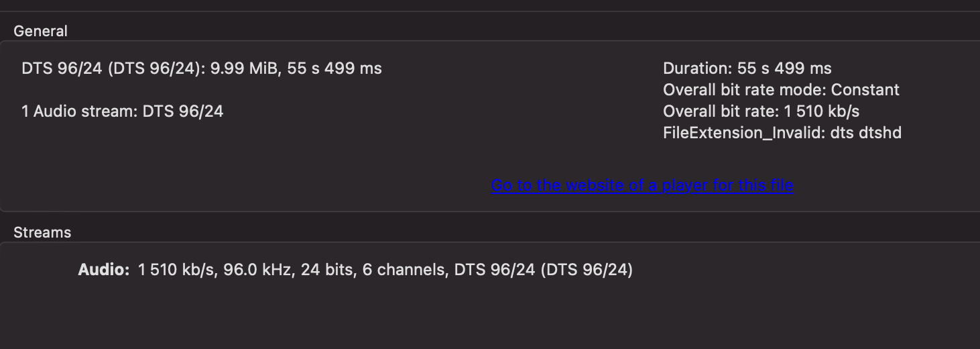Screen dimensions: 980x349
Task: Click the 96.0 kHz sampling rate value
Action: click(x=258, y=270)
